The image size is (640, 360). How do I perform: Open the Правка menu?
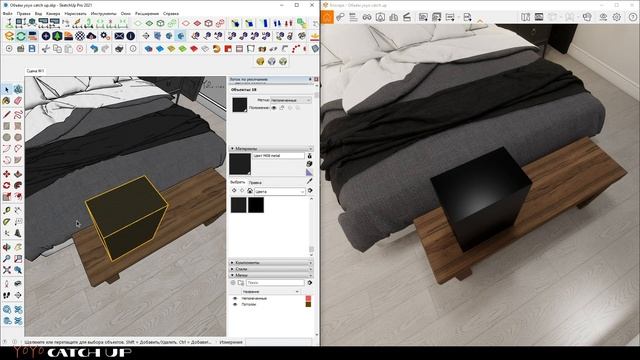(x=23, y=13)
